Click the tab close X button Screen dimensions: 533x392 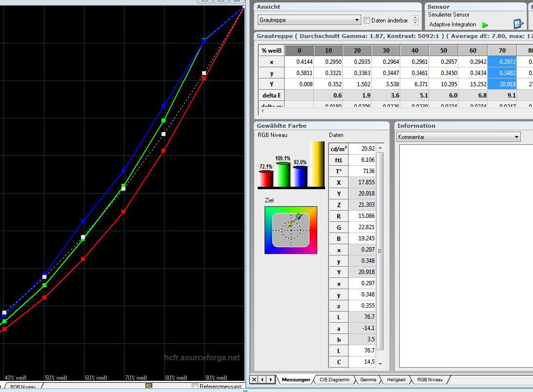pos(254,379)
